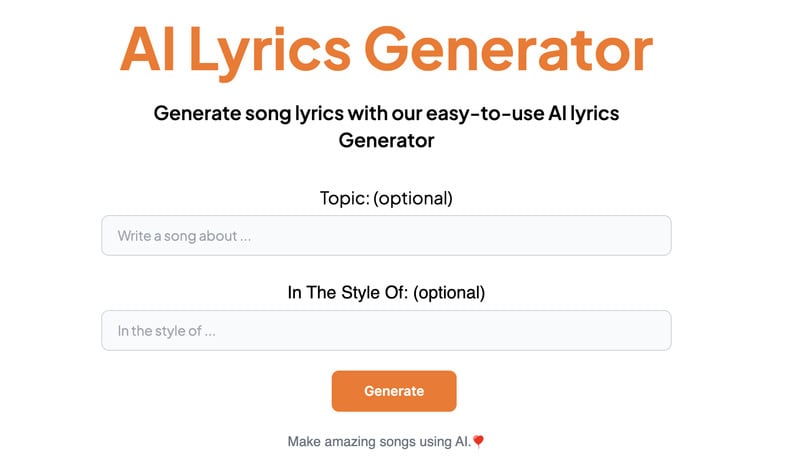This screenshot has height=466, width=799.
Task: Click the (optional) text beside Style Of
Action: [x=448, y=293]
